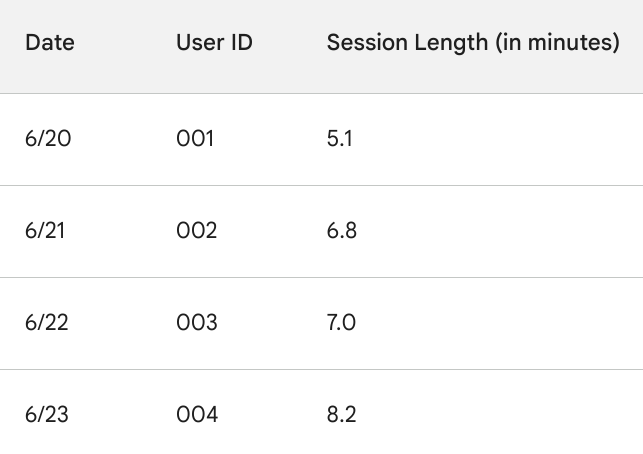Click the Date column header
This screenshot has height=454, width=643.
click(x=49, y=43)
